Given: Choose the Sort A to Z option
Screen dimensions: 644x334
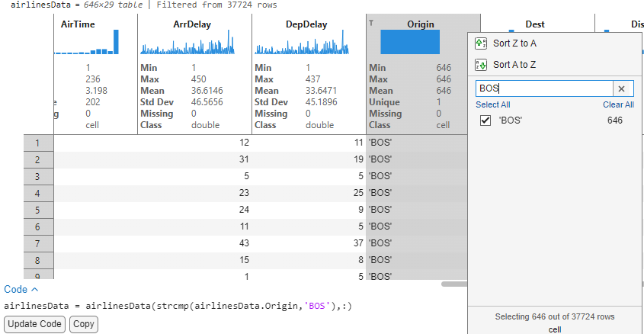Looking at the screenshot, I should tap(514, 65).
